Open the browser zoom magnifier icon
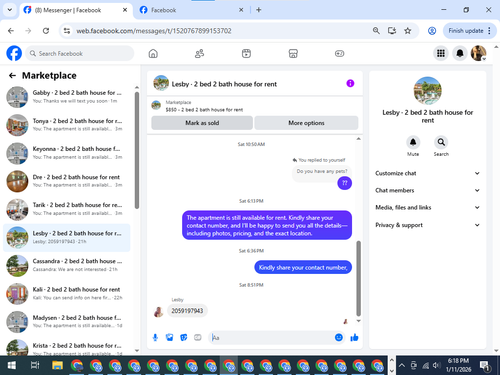 [376, 31]
